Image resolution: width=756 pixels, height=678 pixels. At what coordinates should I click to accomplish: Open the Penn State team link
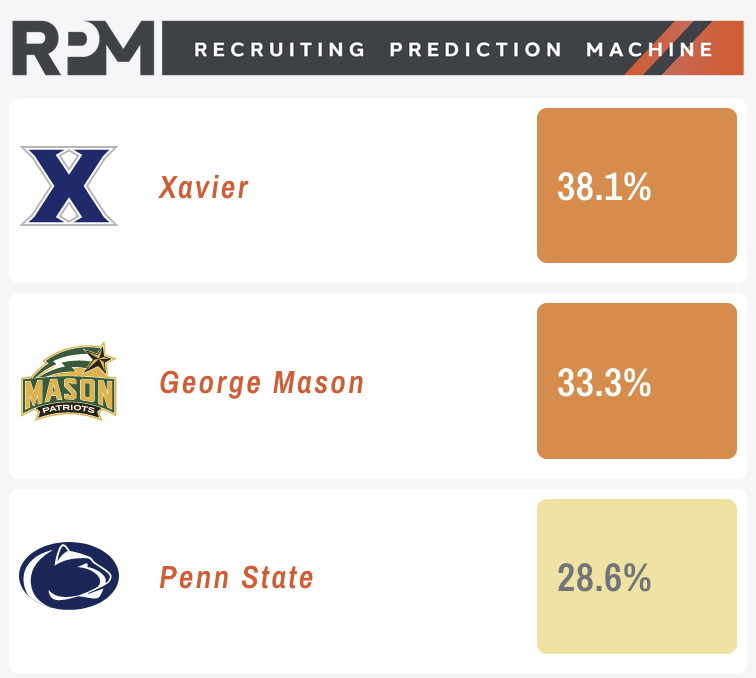[236, 577]
